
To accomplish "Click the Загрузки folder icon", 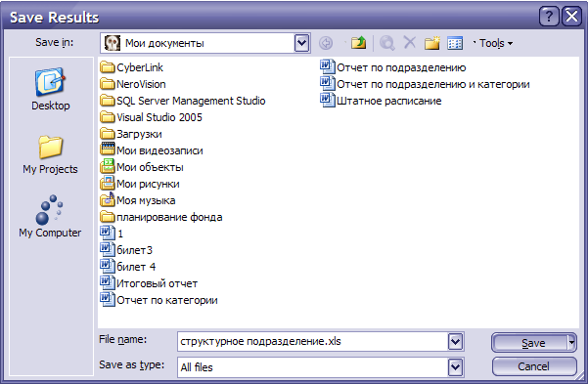I will [x=108, y=134].
